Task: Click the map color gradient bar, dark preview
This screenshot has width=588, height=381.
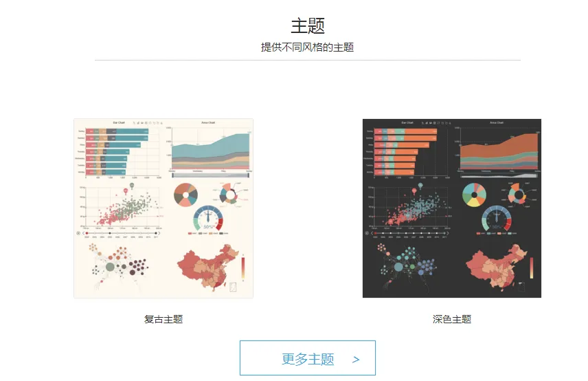Action: click(x=532, y=268)
